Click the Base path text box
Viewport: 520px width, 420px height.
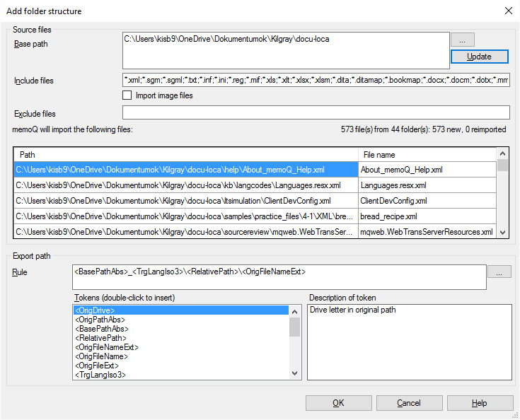[286, 49]
